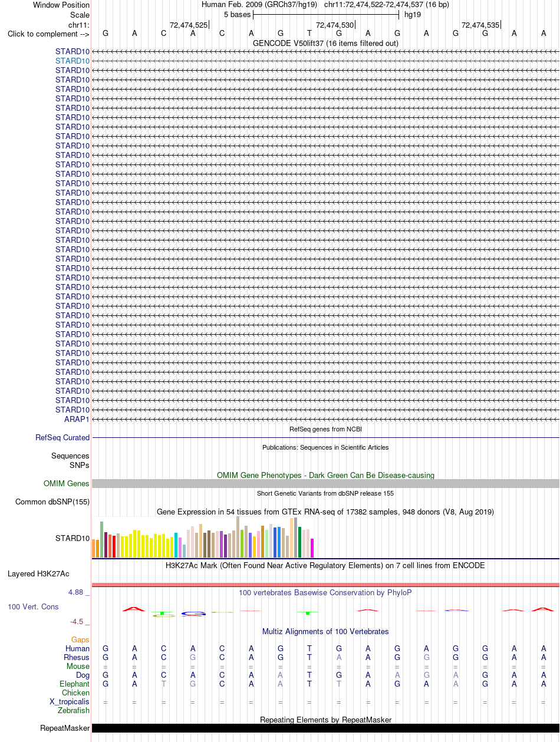Click the cyan bar in GTEx chart
This screenshot has height=742, width=560.
[176, 545]
